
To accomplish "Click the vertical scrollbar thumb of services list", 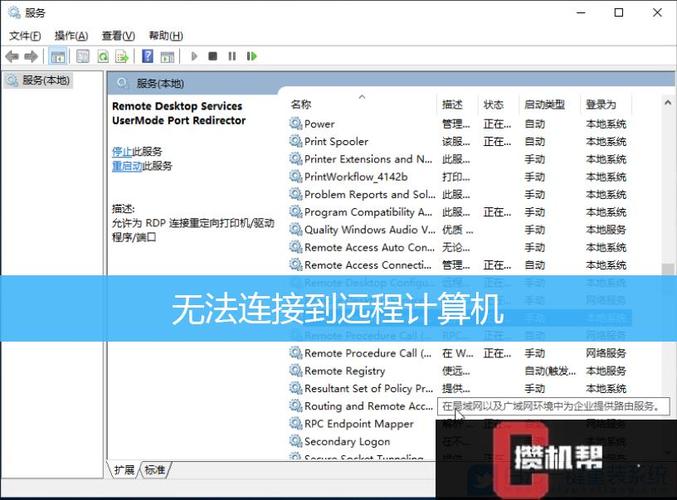I will tap(668, 269).
